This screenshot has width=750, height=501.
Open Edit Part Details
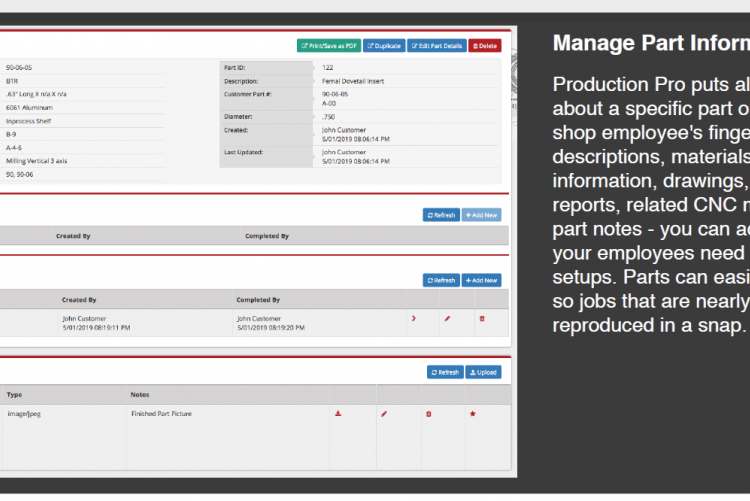tap(437, 46)
